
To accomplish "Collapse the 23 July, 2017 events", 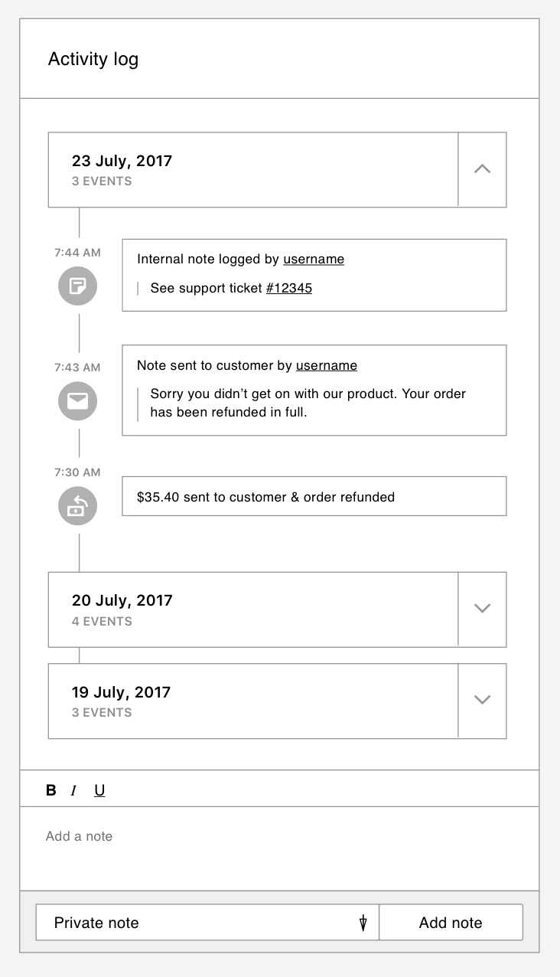I will tap(482, 169).
